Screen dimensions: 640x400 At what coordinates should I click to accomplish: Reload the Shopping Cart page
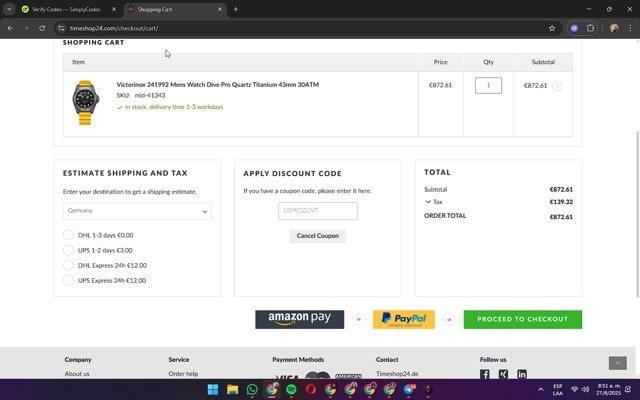tap(42, 28)
